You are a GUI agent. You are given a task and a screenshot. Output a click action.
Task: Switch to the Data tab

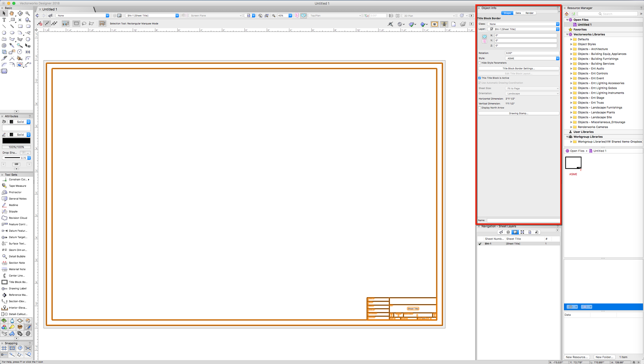coord(518,13)
